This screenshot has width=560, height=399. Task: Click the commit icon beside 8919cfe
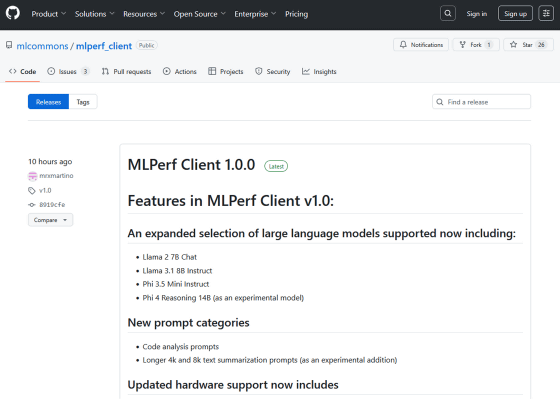[32, 205]
